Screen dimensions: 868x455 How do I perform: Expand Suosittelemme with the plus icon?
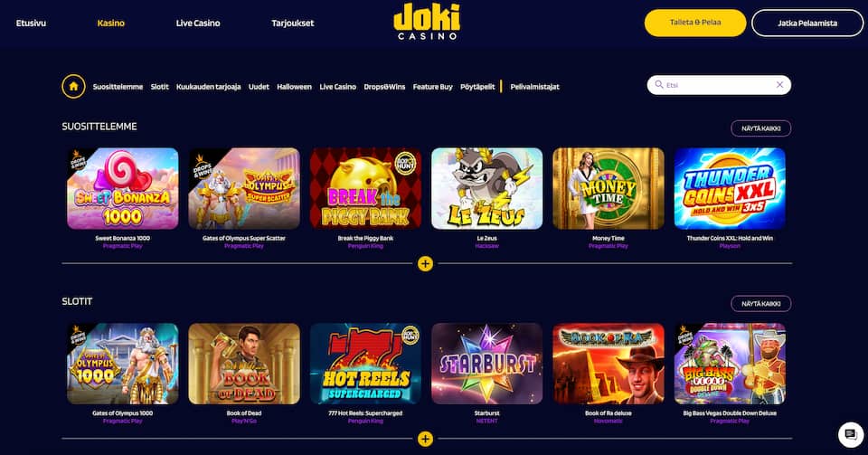425,263
